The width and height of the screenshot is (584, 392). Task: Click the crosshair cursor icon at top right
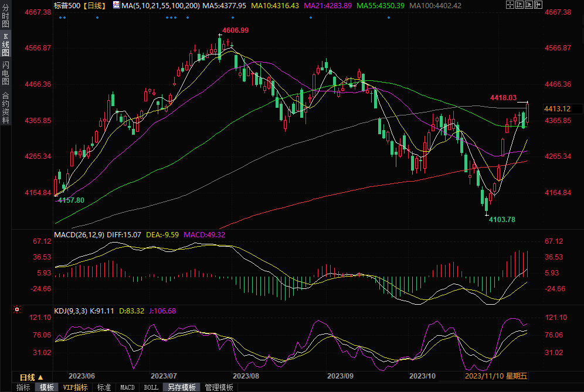510,5
